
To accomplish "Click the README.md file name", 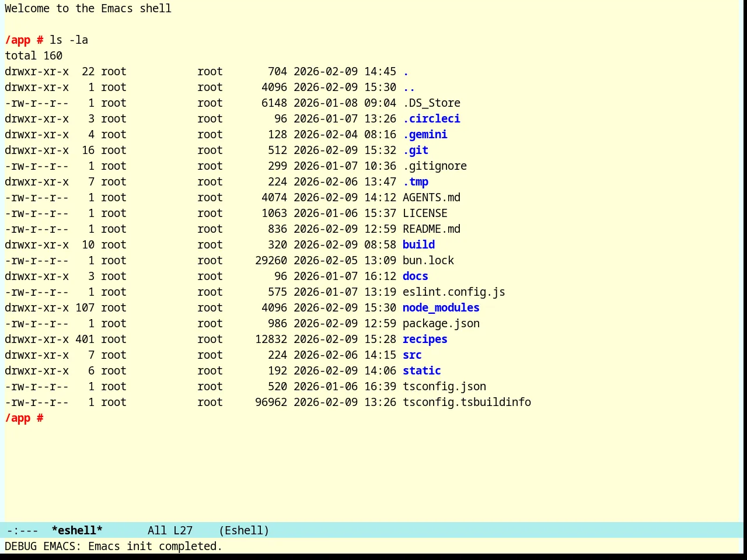I will pos(431,229).
